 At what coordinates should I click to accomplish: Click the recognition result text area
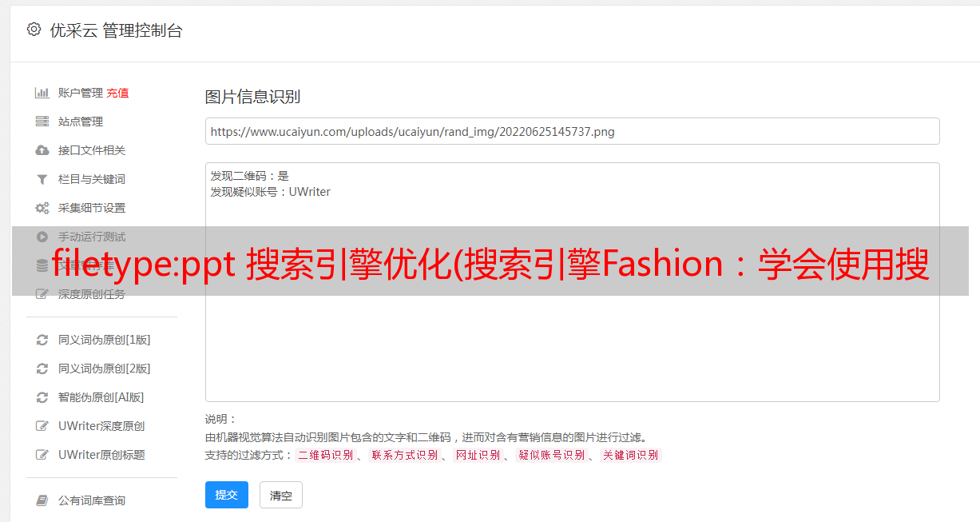(572, 281)
